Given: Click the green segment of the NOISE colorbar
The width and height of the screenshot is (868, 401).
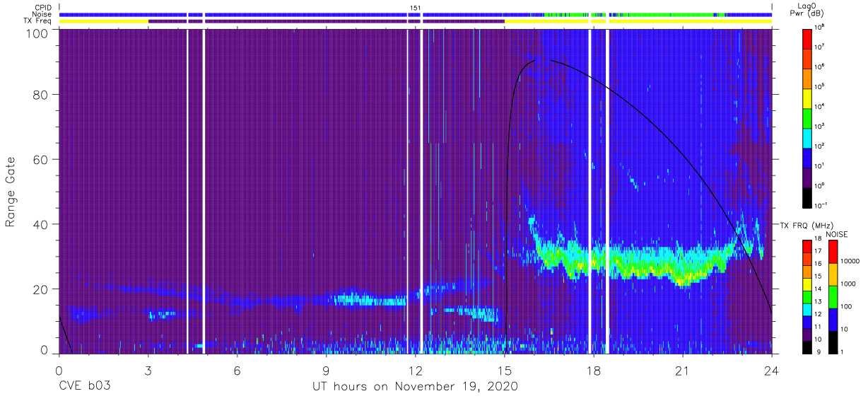Looking at the screenshot, I should pos(833,296).
